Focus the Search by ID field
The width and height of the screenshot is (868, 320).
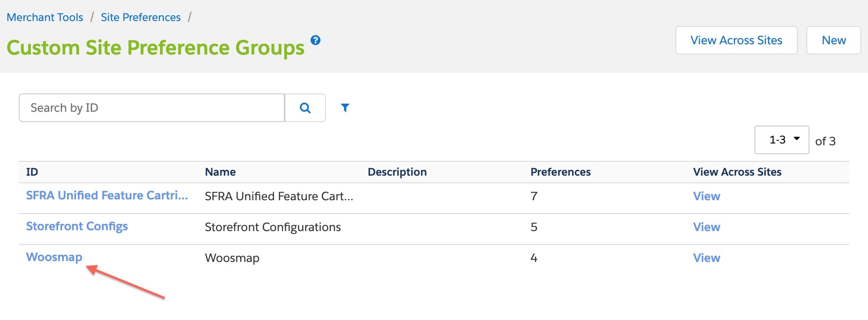coord(152,108)
